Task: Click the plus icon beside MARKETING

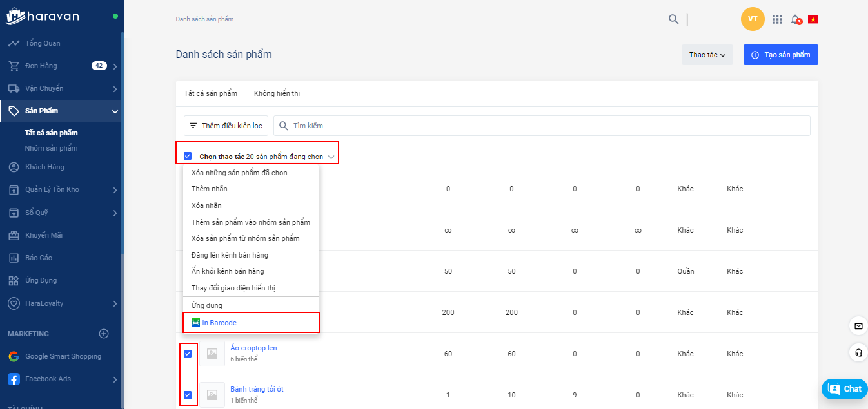Action: (104, 334)
